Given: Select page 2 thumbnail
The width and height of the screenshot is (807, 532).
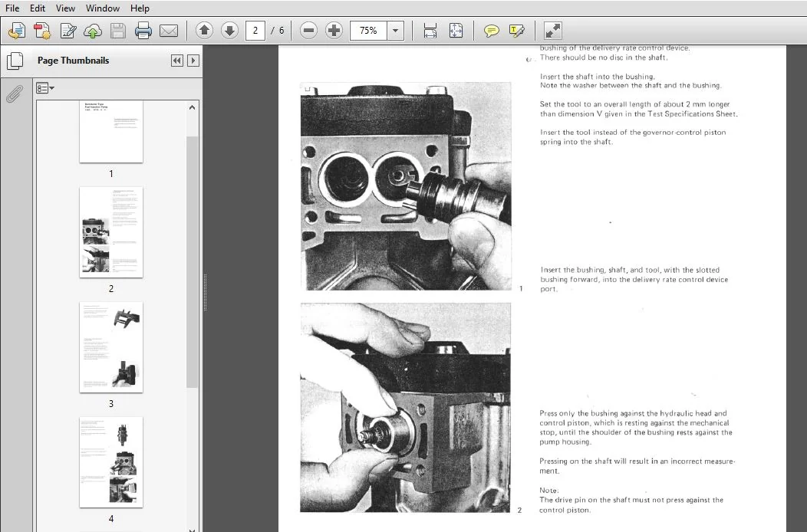Looking at the screenshot, I should point(111,232).
